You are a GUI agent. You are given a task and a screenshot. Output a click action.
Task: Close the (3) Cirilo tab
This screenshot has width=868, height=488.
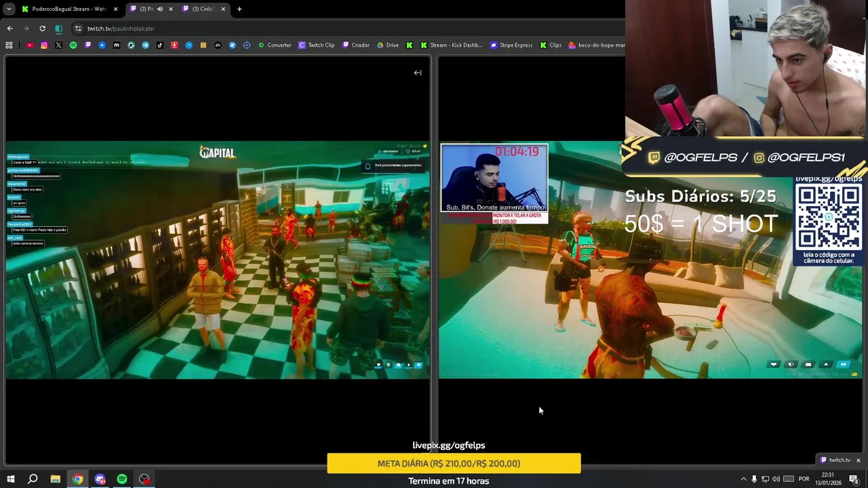(x=223, y=9)
